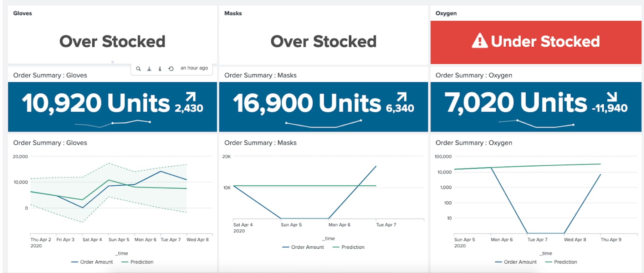The height and width of the screenshot is (273, 644).
Task: Toggle 'Prediction' legend in Oxygen chart
Action: coord(561,262)
